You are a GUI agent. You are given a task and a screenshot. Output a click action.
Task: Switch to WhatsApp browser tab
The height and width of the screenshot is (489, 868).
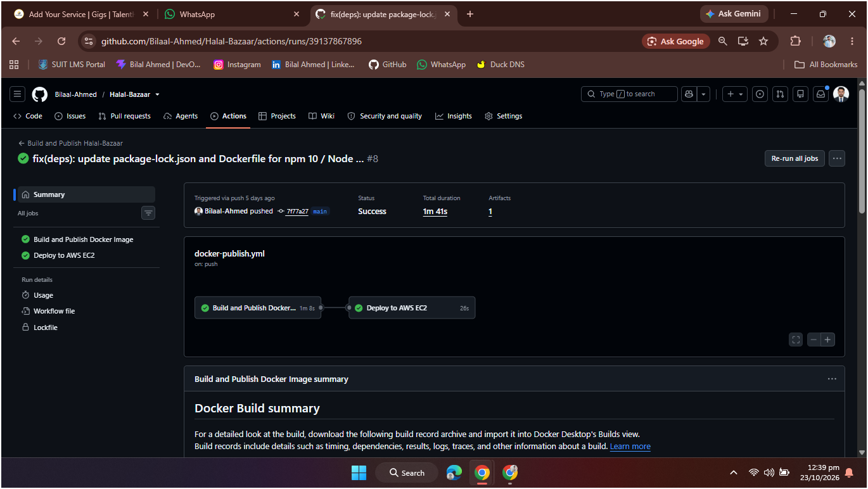232,14
